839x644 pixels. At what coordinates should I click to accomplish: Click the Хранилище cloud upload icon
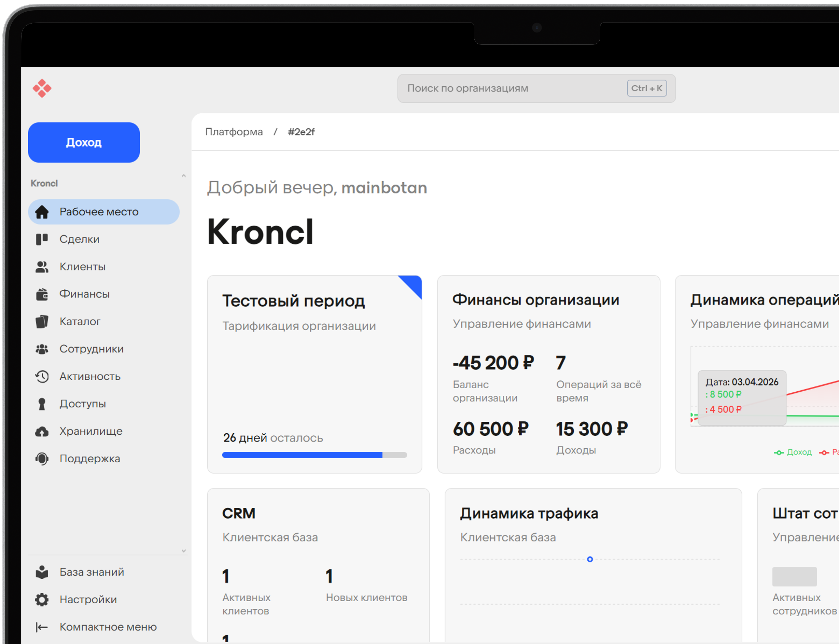coord(42,432)
